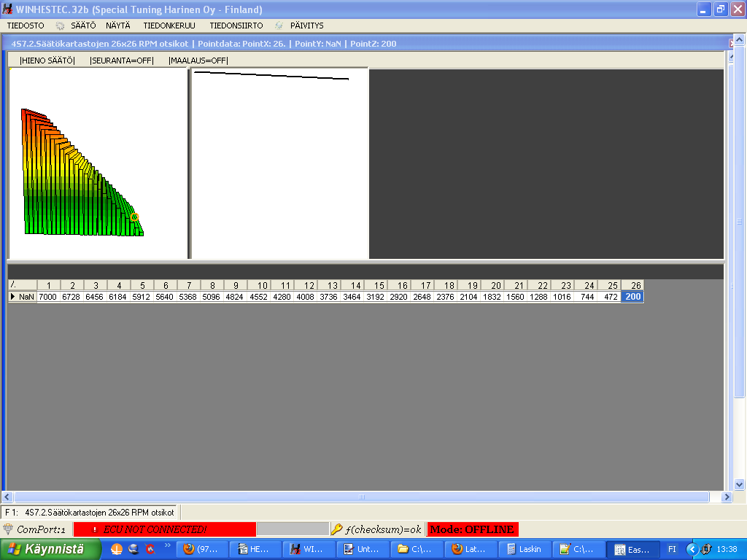Open the TIEDONSIIRTO menu
This screenshot has height=560, width=747.
(x=236, y=26)
